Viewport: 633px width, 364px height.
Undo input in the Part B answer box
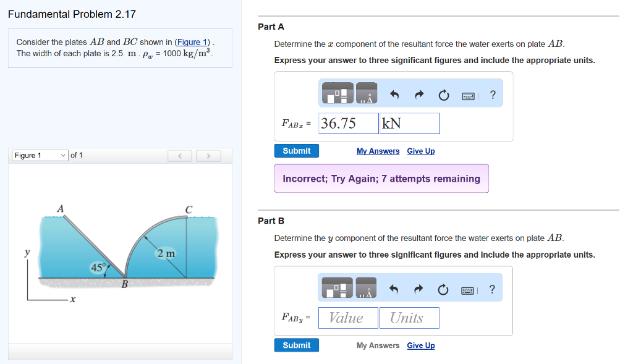coord(394,287)
